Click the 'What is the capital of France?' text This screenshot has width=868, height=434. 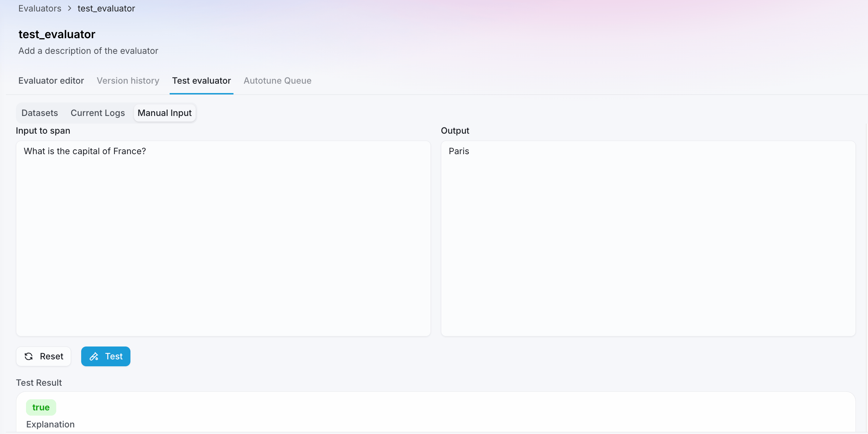[85, 151]
